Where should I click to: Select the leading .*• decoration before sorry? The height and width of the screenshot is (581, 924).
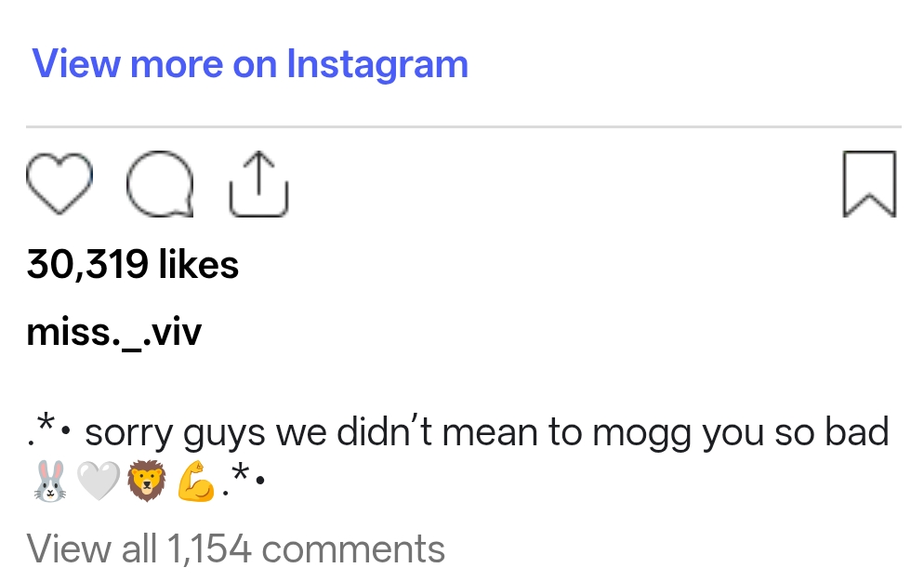coord(49,429)
